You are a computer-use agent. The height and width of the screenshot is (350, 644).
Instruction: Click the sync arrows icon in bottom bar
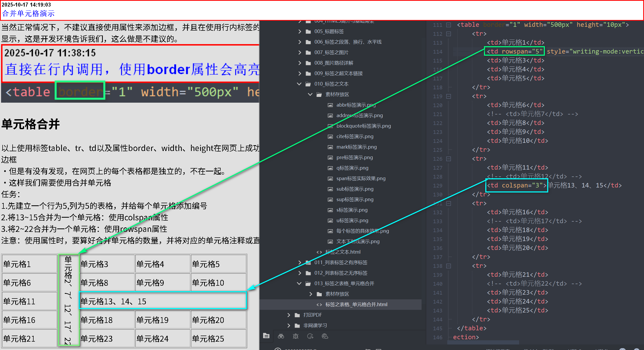(x=310, y=336)
